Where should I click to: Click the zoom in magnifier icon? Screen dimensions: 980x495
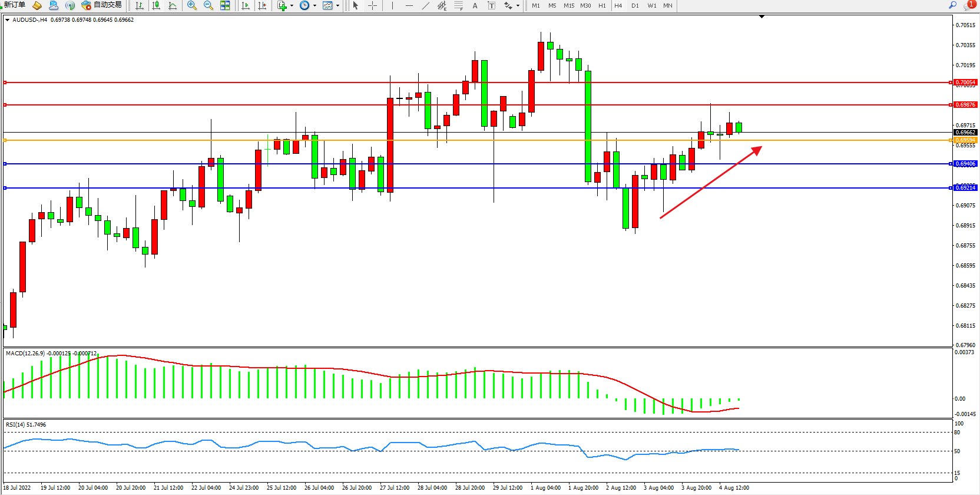[192, 5]
